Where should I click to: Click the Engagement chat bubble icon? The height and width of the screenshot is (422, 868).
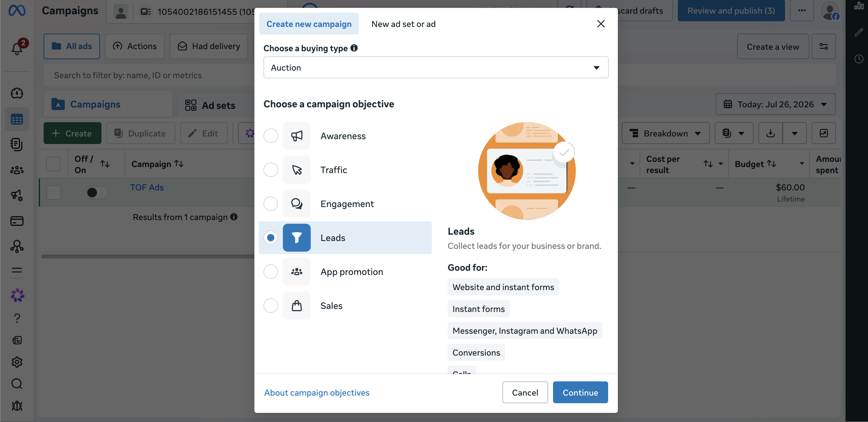tap(297, 203)
